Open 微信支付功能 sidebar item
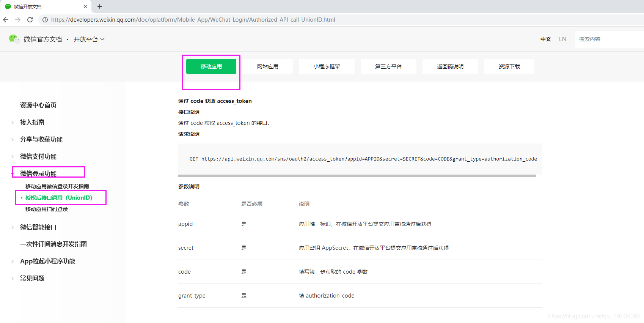644x323 pixels. click(x=38, y=156)
